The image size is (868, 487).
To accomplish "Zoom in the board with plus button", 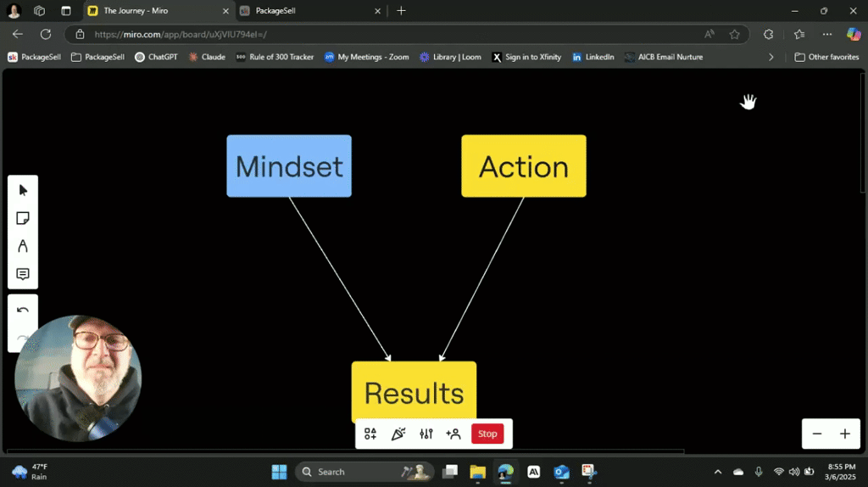I will [x=845, y=434].
